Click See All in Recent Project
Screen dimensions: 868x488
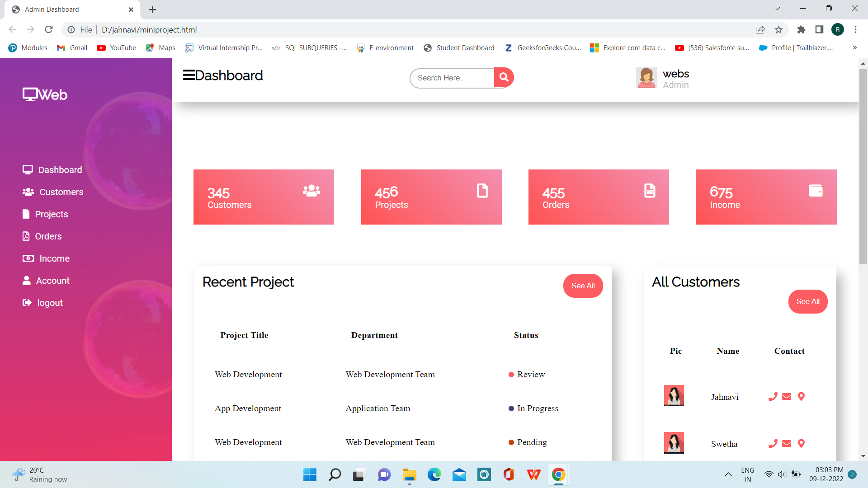point(583,286)
